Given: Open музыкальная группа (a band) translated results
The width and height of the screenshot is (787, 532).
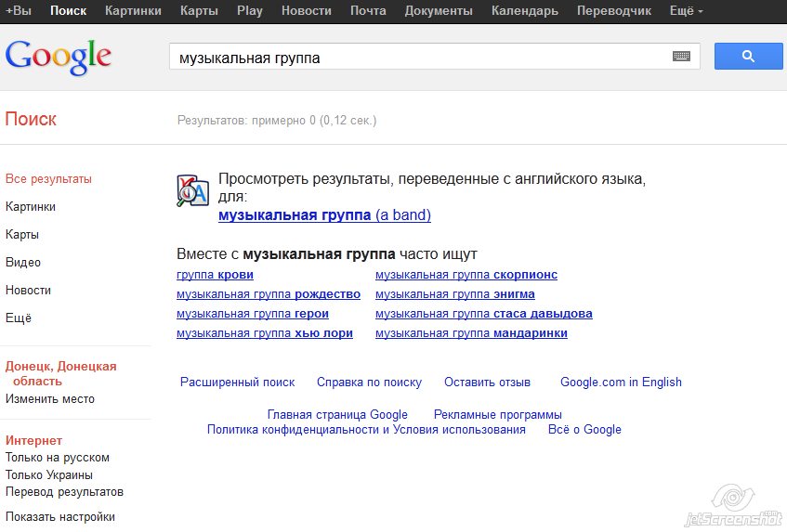Looking at the screenshot, I should click(x=324, y=215).
